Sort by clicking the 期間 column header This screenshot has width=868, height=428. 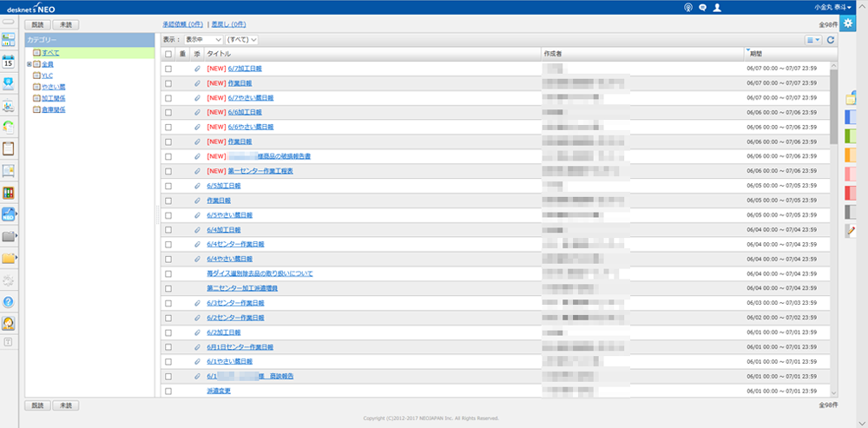coord(755,54)
